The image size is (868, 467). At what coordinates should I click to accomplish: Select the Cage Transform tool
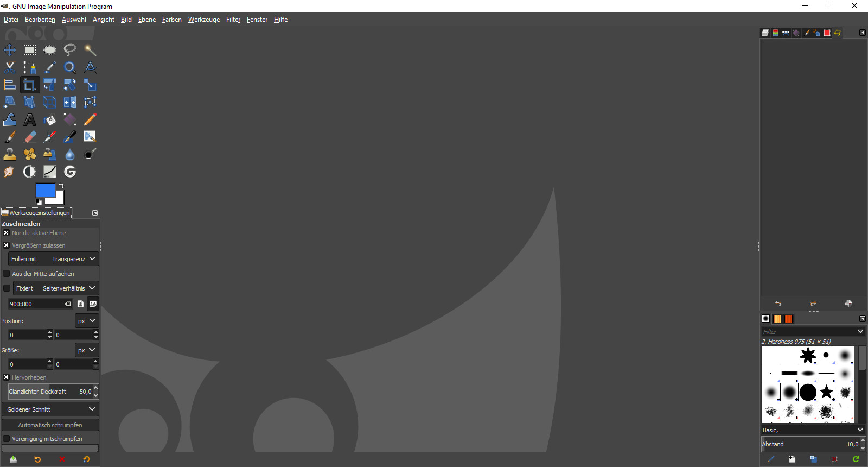90,102
